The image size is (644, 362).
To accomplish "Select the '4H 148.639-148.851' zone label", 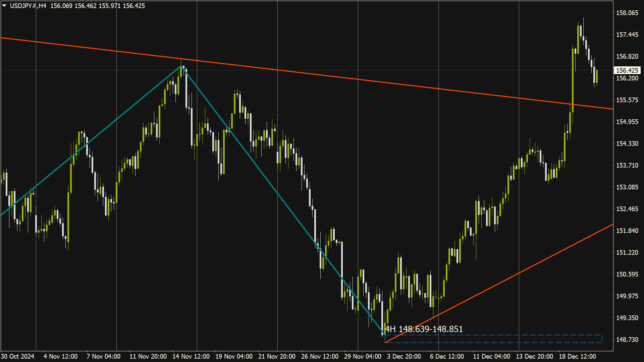I will click(x=424, y=329).
